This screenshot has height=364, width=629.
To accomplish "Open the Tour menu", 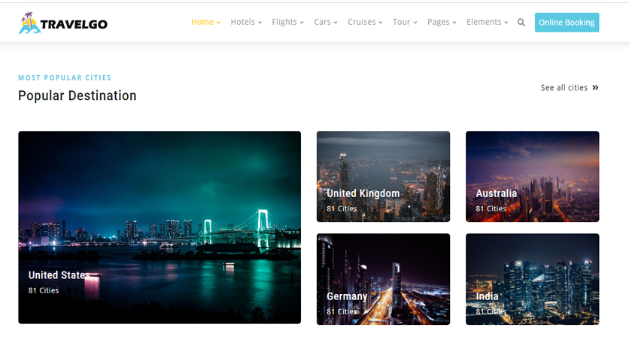I will 405,22.
